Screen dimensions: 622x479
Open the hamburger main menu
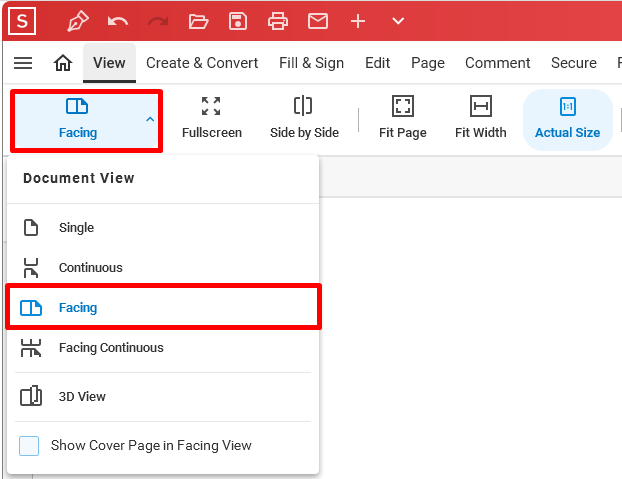[23, 63]
